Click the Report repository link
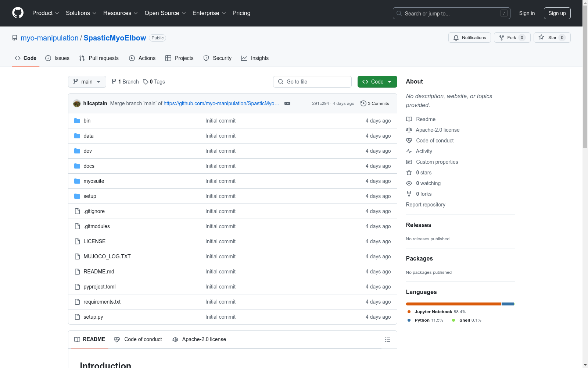The height and width of the screenshot is (368, 588). 426,205
